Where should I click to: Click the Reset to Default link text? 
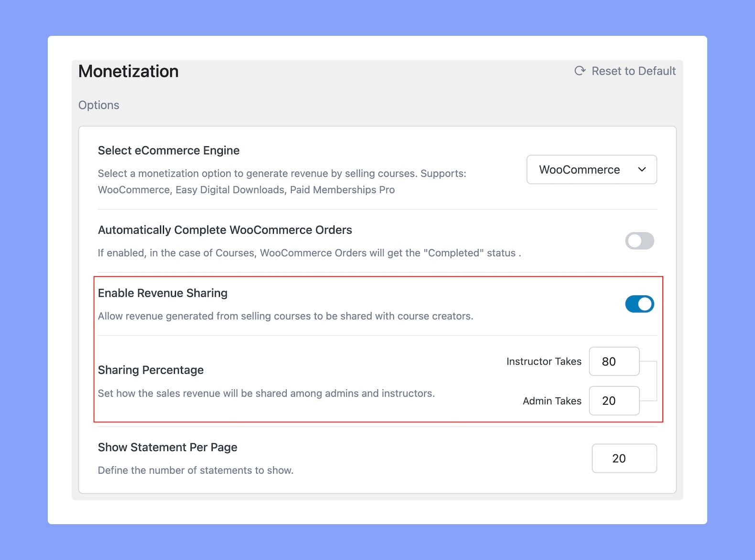(634, 71)
